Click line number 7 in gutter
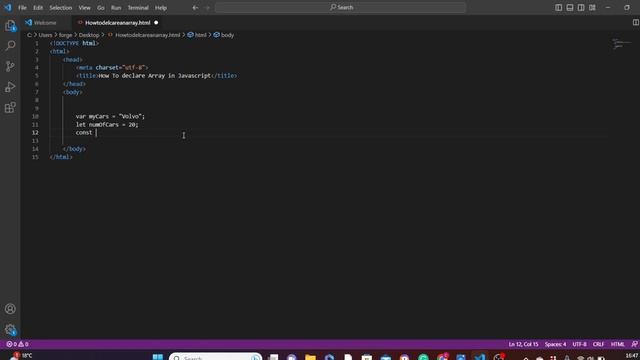 (x=37, y=92)
